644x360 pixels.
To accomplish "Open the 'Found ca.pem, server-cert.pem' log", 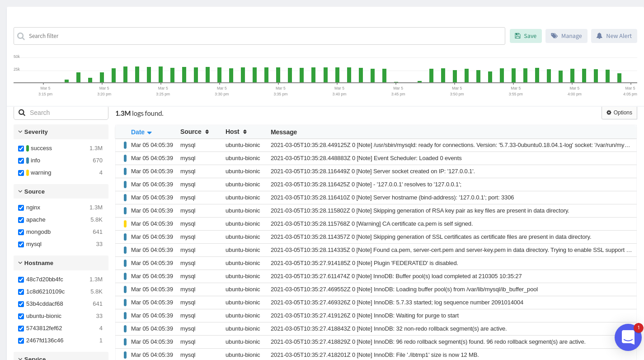I will point(376,250).
